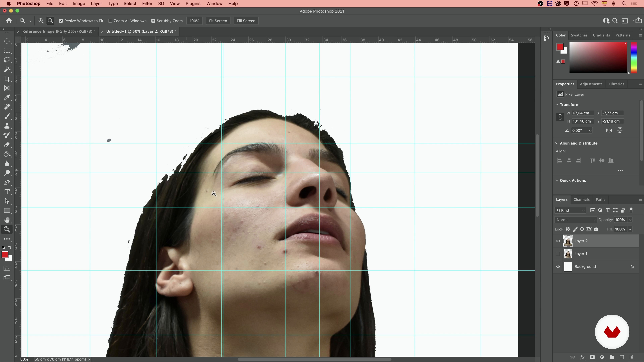Select the Dodge tool

(7, 173)
